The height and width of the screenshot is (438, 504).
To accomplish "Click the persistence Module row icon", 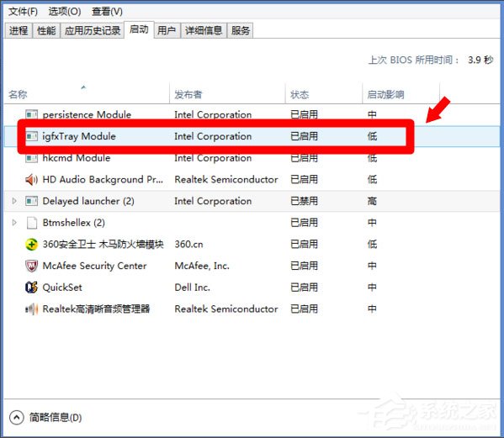I will (x=31, y=114).
